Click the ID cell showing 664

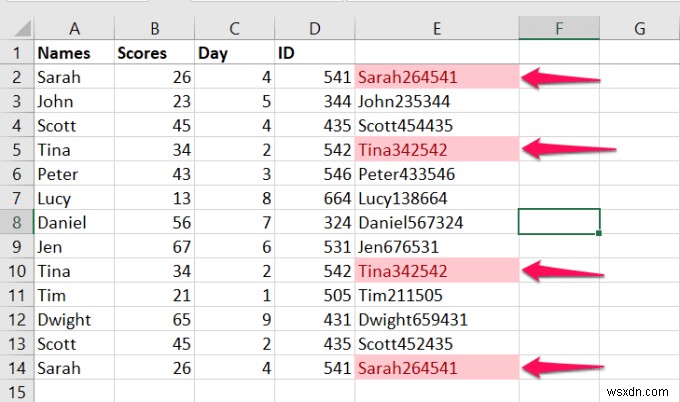[x=313, y=198]
